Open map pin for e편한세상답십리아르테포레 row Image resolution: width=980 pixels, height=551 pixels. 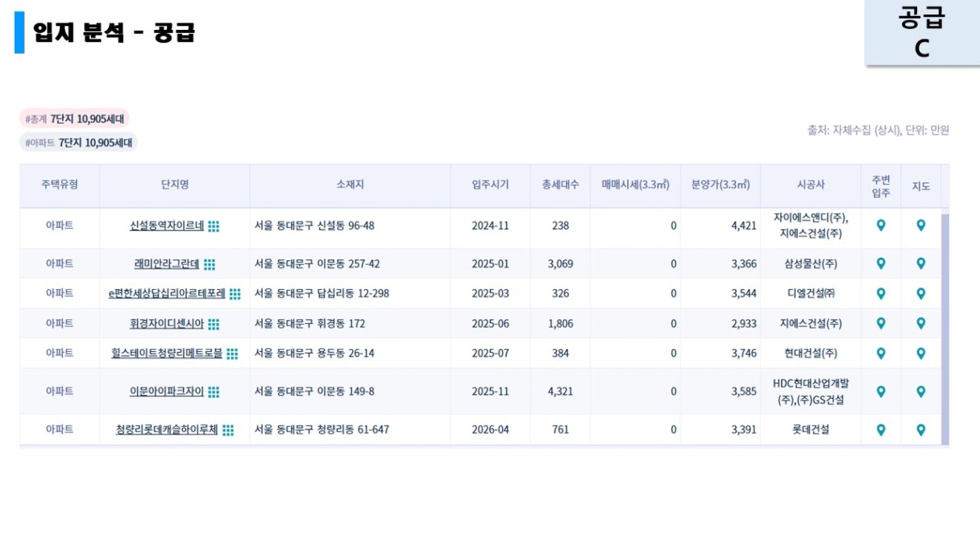[921, 293]
